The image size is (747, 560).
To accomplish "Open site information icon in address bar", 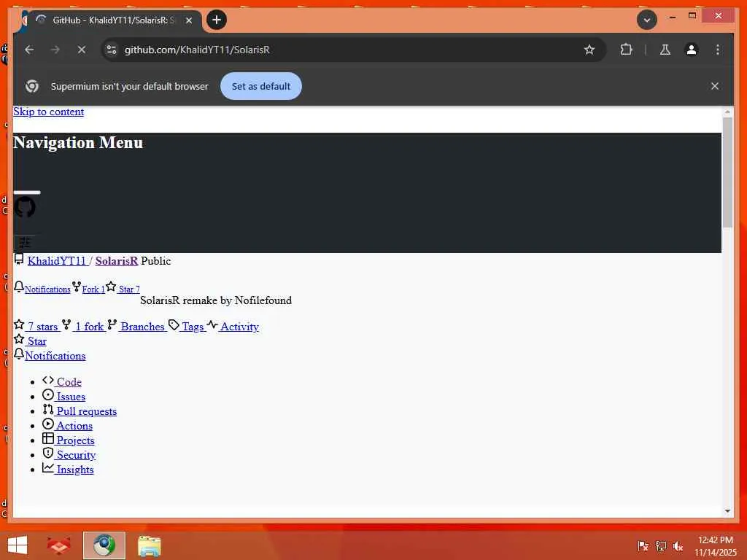I will click(112, 50).
